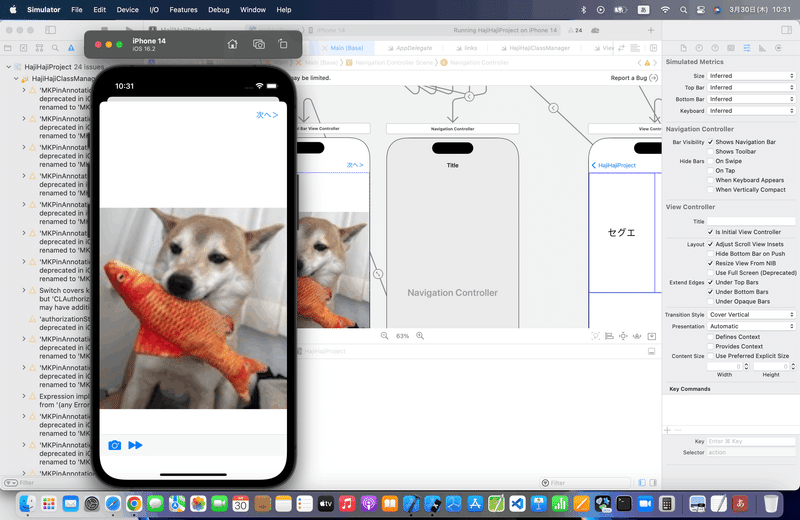Open the Top Bar Inferred dropdown
800x520 pixels.
point(751,87)
